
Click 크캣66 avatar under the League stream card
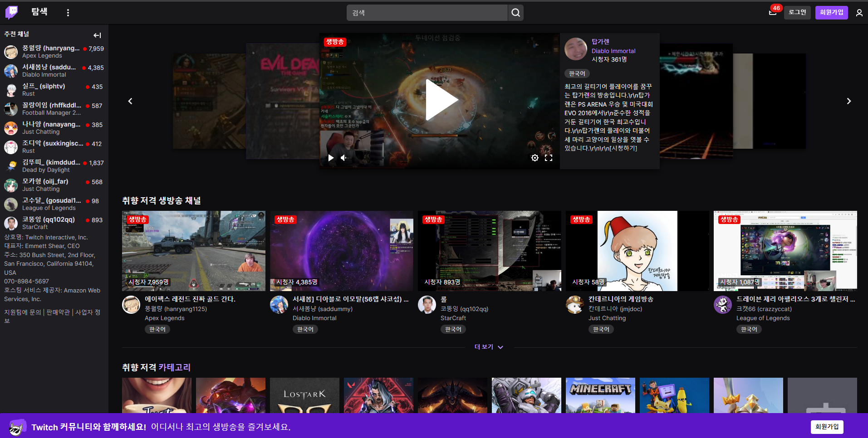[x=723, y=305]
